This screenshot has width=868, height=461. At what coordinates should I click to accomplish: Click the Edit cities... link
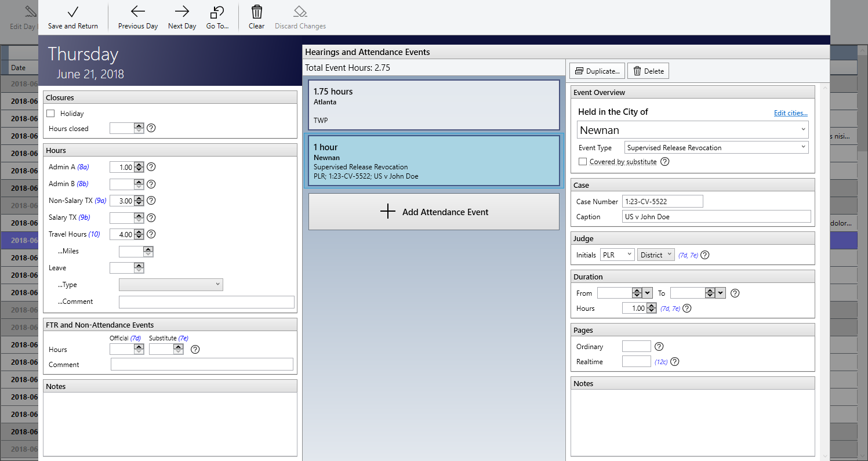point(791,113)
